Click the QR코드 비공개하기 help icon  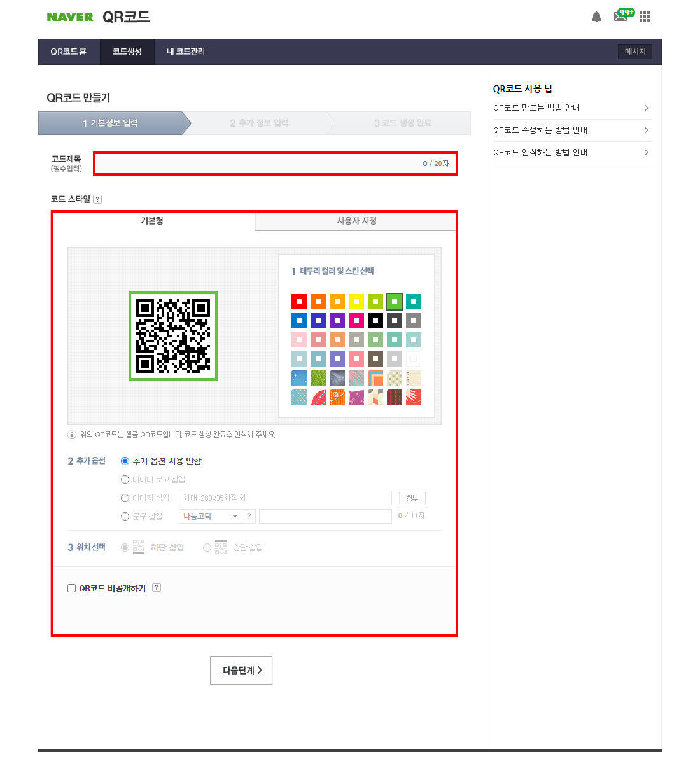click(157, 587)
